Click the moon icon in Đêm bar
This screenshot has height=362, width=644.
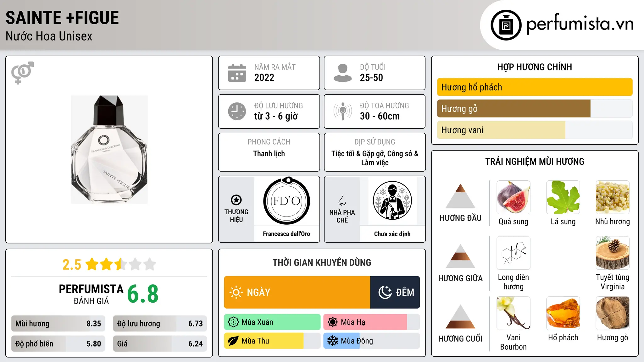385,292
